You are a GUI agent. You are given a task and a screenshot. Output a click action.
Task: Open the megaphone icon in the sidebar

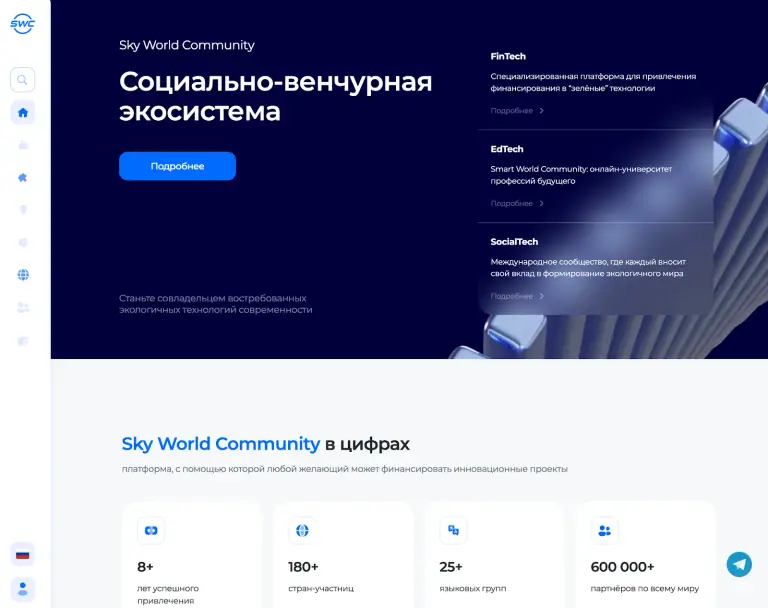coord(23,243)
